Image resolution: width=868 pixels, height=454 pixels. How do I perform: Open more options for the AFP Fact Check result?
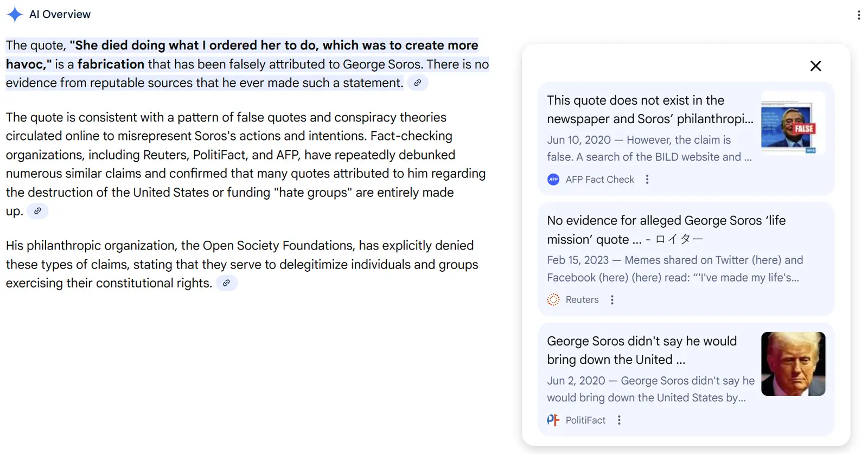(x=647, y=180)
